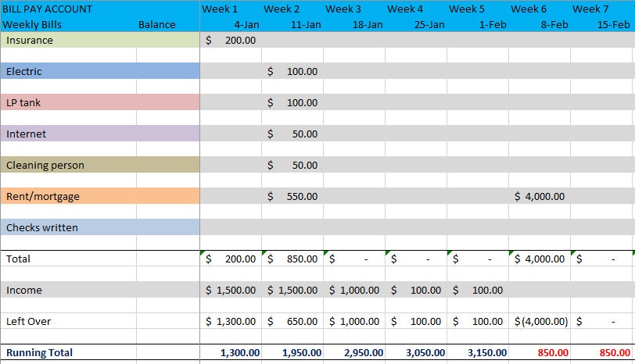Select Cleaning person $50.00 cell
This screenshot has width=635, height=364.
(x=292, y=165)
